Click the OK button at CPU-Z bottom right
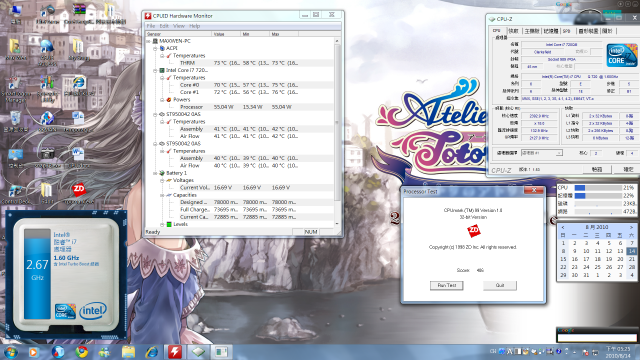 click(628, 169)
